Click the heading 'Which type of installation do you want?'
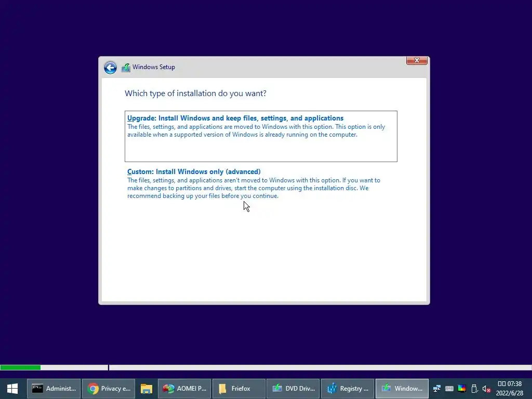The height and width of the screenshot is (399, 532). click(195, 94)
